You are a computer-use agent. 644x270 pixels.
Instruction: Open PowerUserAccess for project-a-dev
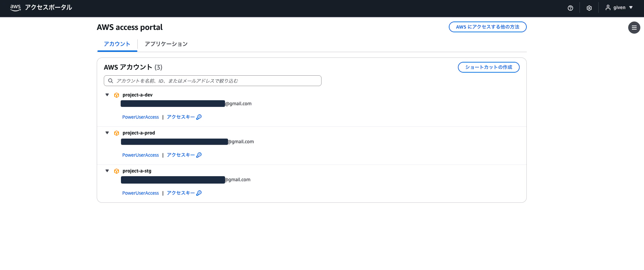click(x=140, y=117)
